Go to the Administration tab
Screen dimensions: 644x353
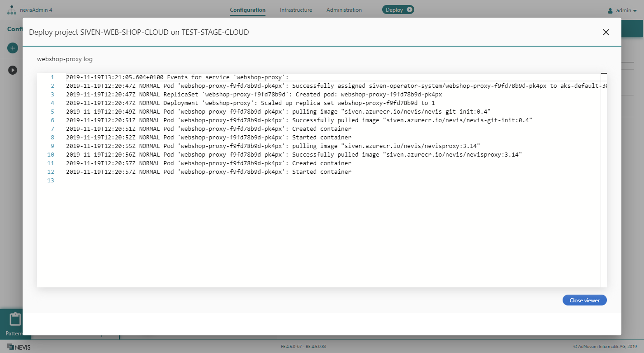point(344,10)
